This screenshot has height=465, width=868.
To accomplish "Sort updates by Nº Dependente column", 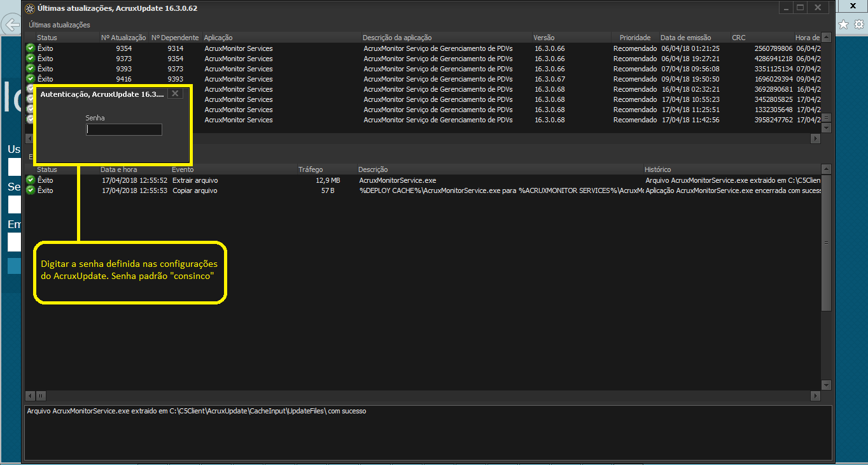I will click(175, 38).
